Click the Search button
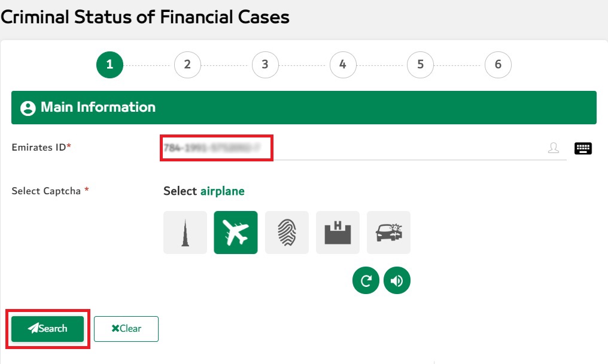 point(48,329)
